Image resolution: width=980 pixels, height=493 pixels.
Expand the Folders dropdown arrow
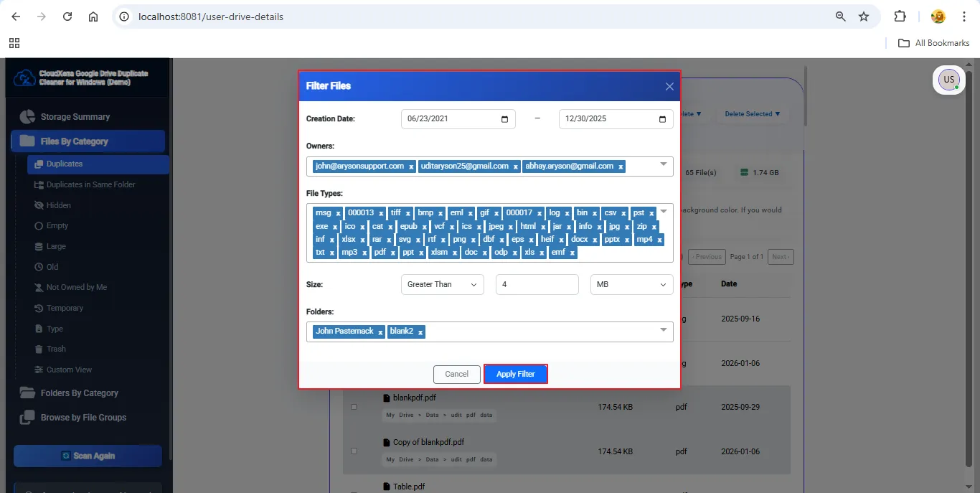coord(663,330)
